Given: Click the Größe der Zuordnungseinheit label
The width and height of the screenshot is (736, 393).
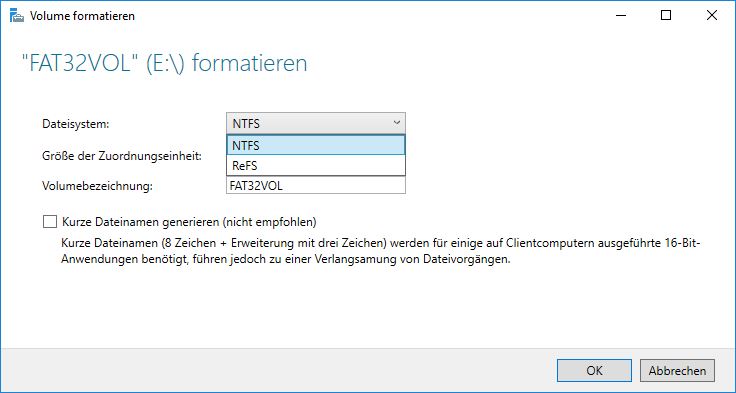Looking at the screenshot, I should (122, 155).
